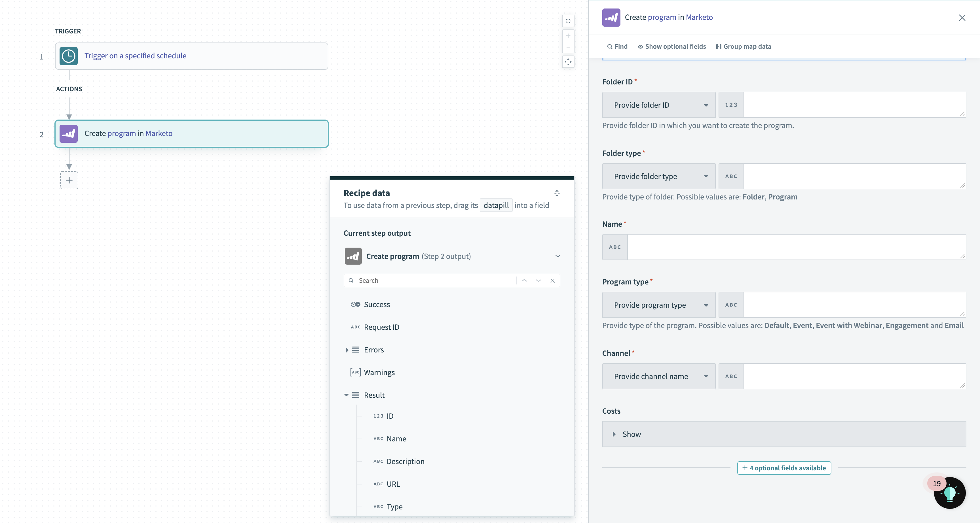Screen dimensions: 980x523
Task: Close the Create program panel
Action: [962, 18]
